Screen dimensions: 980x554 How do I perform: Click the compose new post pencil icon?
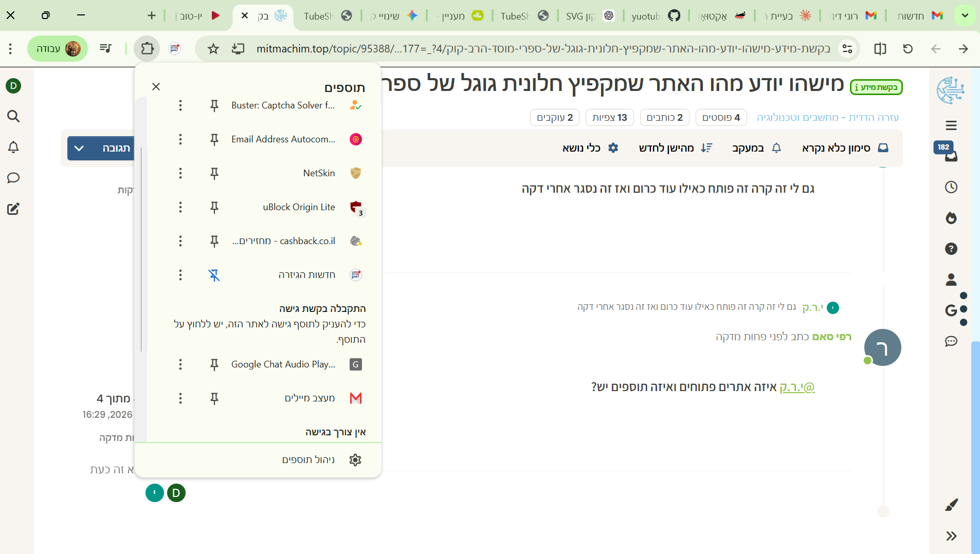click(x=13, y=209)
